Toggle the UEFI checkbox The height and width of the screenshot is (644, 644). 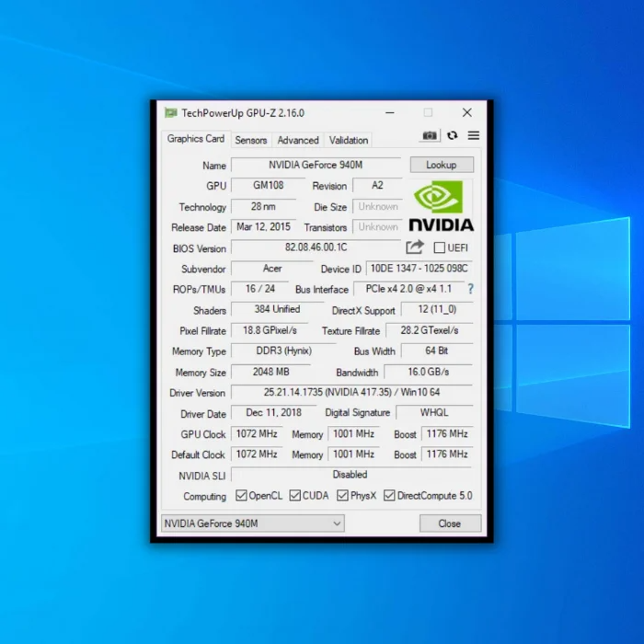pyautogui.click(x=439, y=247)
